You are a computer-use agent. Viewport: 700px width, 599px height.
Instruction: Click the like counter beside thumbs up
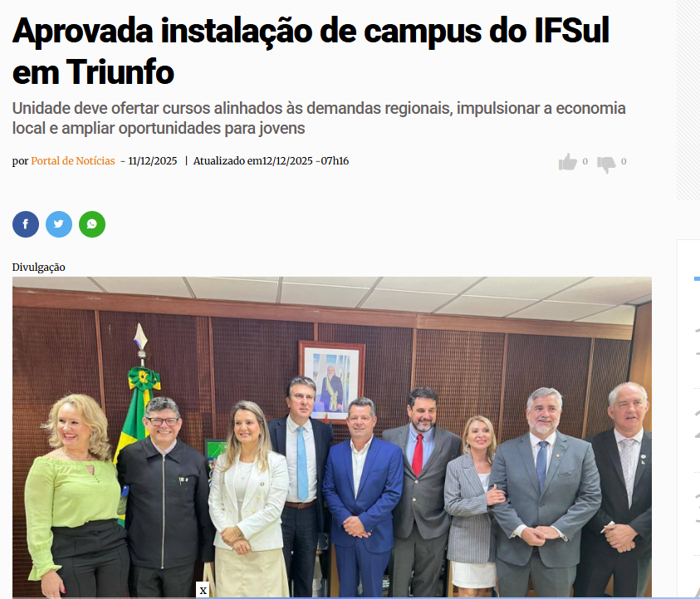click(585, 162)
